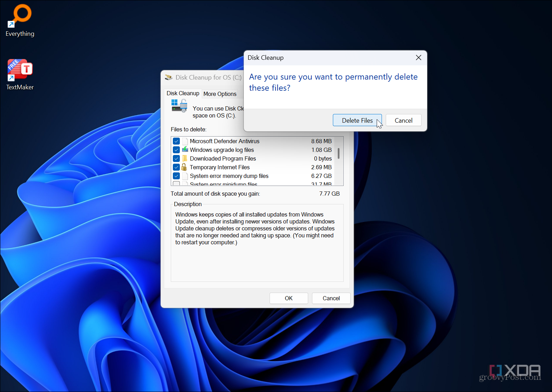This screenshot has width=552, height=392.
Task: Click the Disk Cleanup drive icon in title bar
Action: 169,77
